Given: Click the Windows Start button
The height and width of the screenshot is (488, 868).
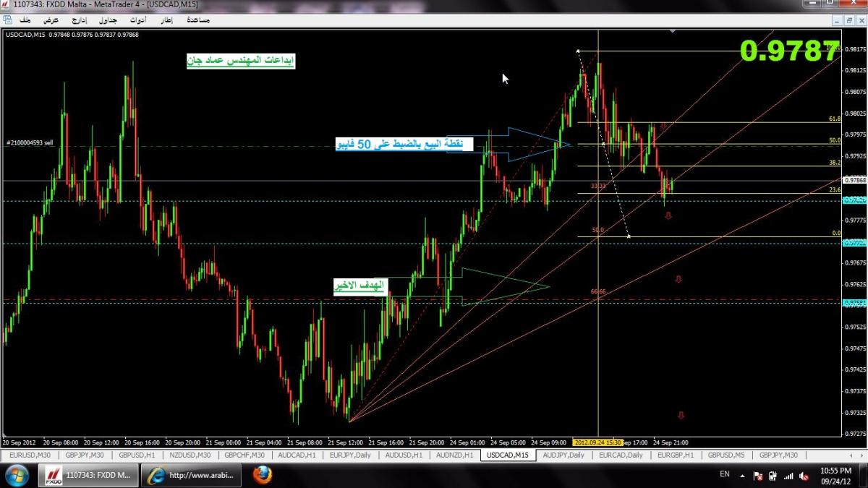Looking at the screenshot, I should click(16, 475).
